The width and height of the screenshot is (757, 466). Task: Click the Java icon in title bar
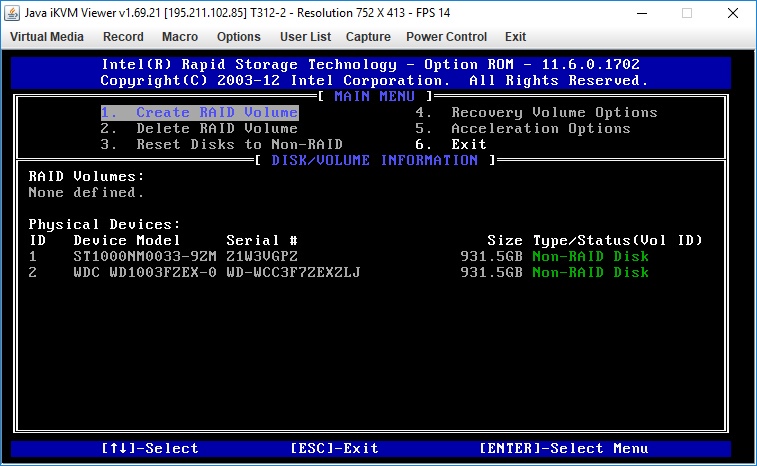pyautogui.click(x=12, y=13)
